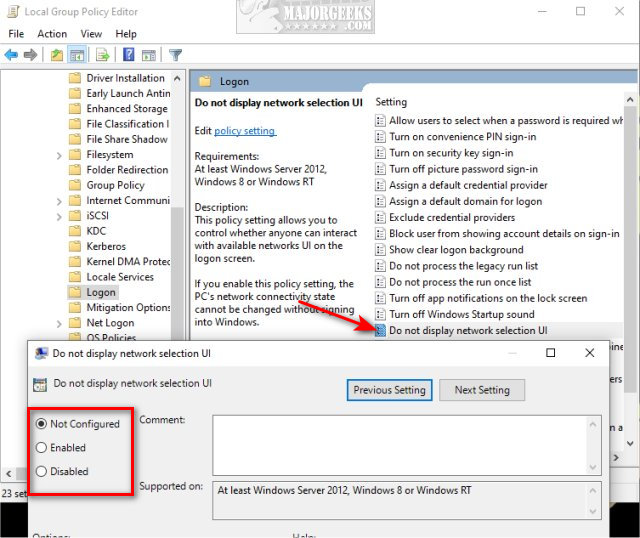The width and height of the screenshot is (640, 538).
Task: Click the Driver Installation folder icon
Action: tap(75, 78)
